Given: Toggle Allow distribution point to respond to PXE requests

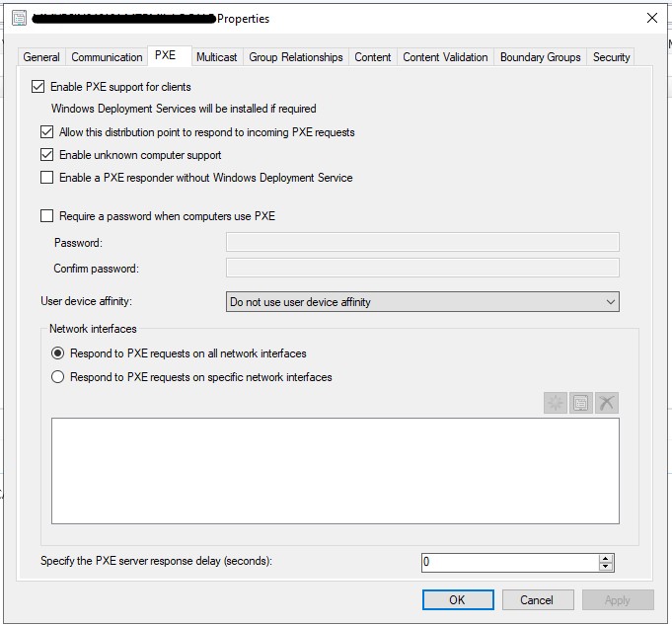Looking at the screenshot, I should [47, 132].
